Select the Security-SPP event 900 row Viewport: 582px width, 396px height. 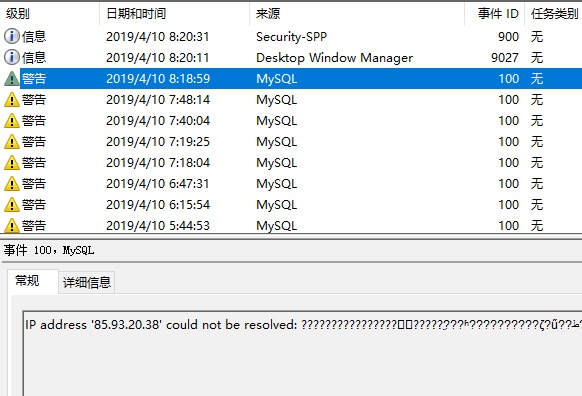pos(291,36)
